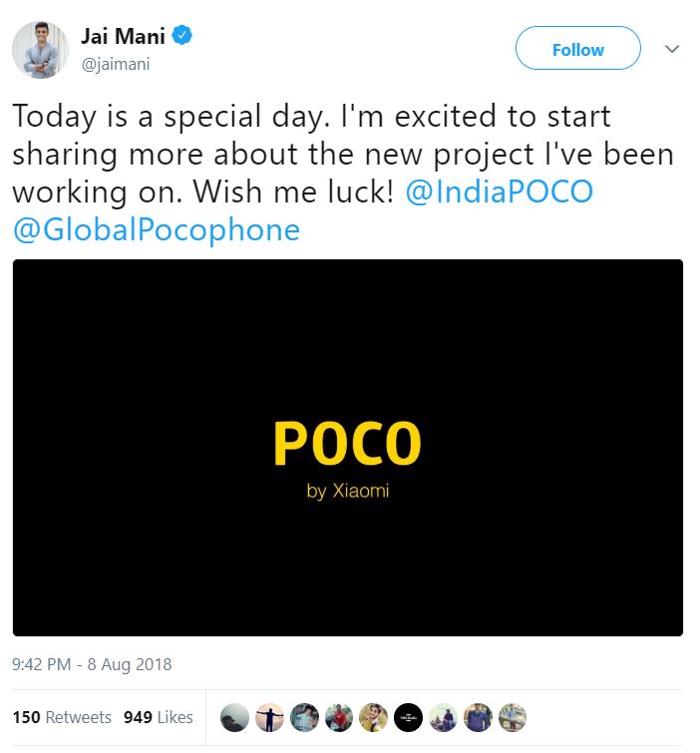Click the last liker avatar in row
Image resolution: width=700 pixels, height=753 pixels.
tap(513, 717)
